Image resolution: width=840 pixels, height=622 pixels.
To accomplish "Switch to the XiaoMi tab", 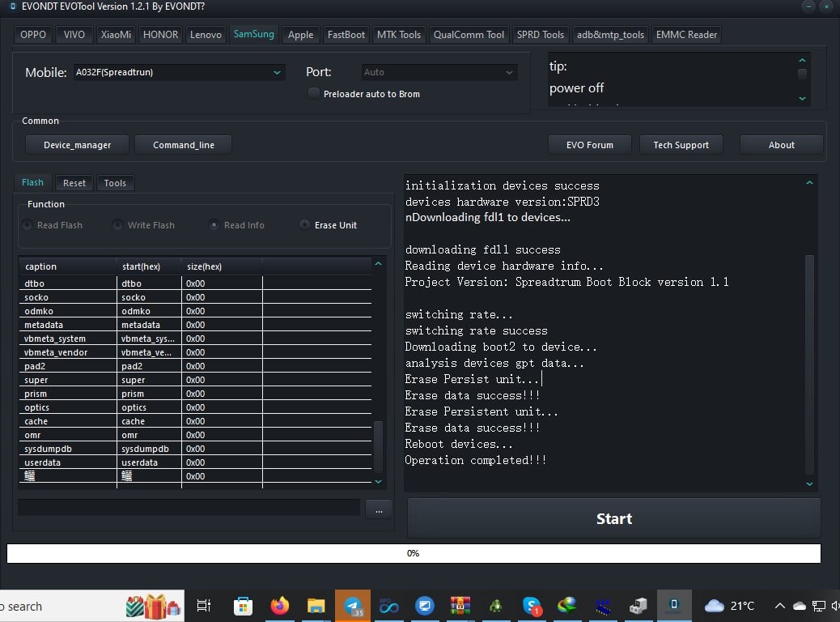I will [116, 34].
